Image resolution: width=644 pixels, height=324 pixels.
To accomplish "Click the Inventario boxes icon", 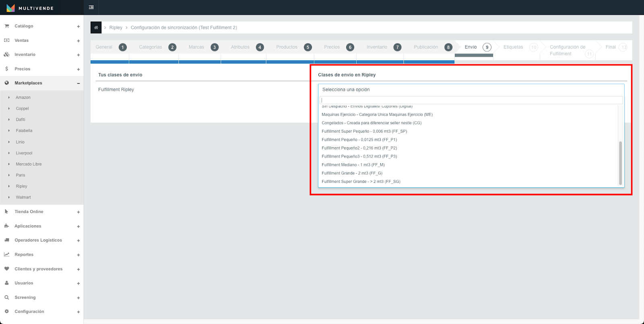I will [6, 54].
